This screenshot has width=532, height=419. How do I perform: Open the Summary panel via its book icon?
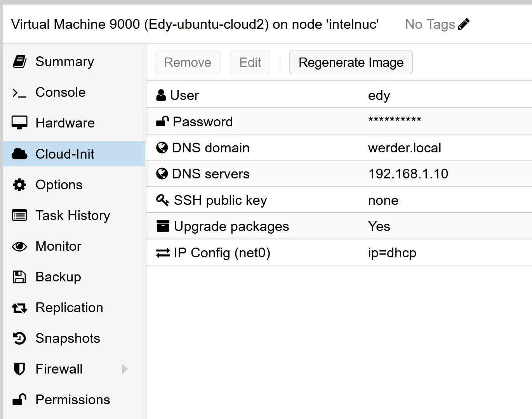(x=19, y=61)
